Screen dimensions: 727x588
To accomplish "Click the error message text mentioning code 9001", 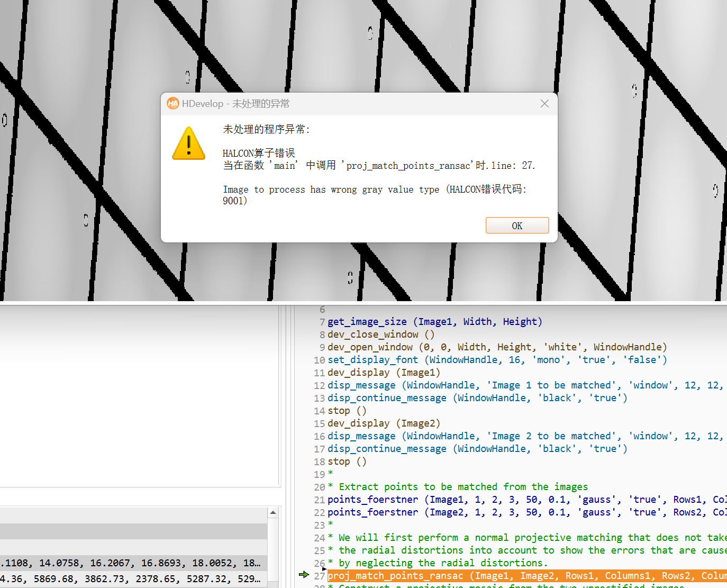I will (375, 195).
